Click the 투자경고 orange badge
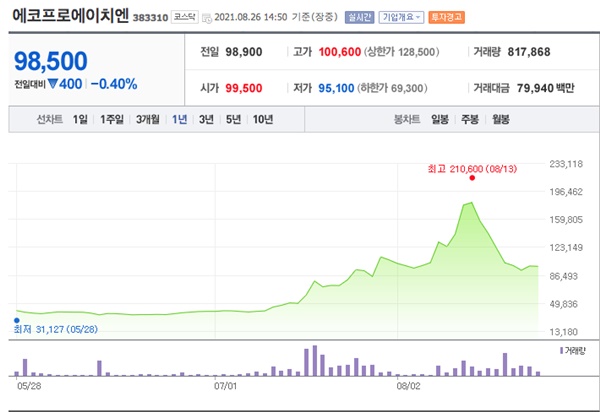The height and width of the screenshot is (412, 600). [x=447, y=17]
